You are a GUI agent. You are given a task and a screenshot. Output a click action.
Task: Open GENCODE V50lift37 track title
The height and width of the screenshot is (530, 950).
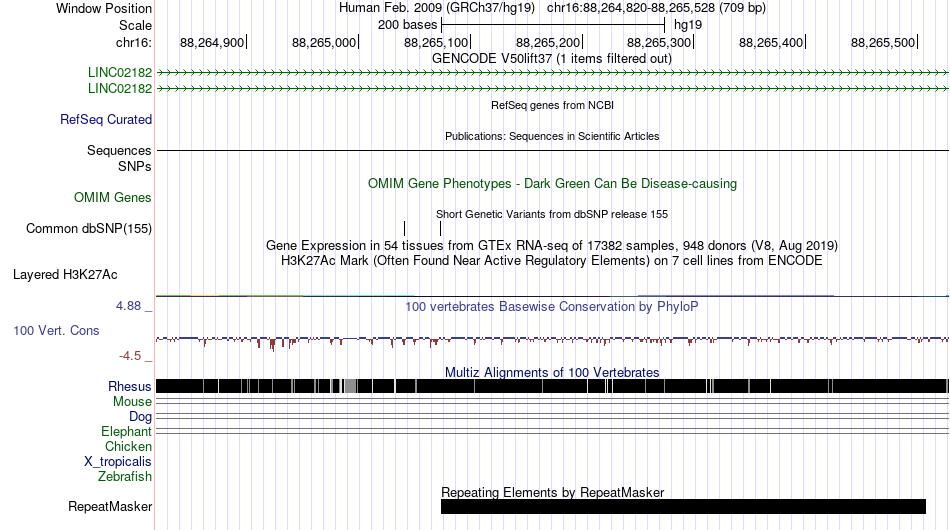pyautogui.click(x=552, y=59)
